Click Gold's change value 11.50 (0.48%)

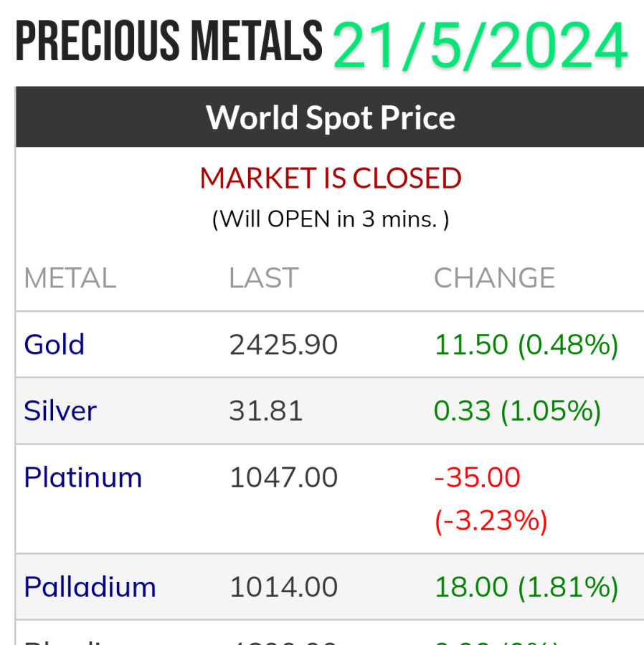pyautogui.click(x=526, y=345)
